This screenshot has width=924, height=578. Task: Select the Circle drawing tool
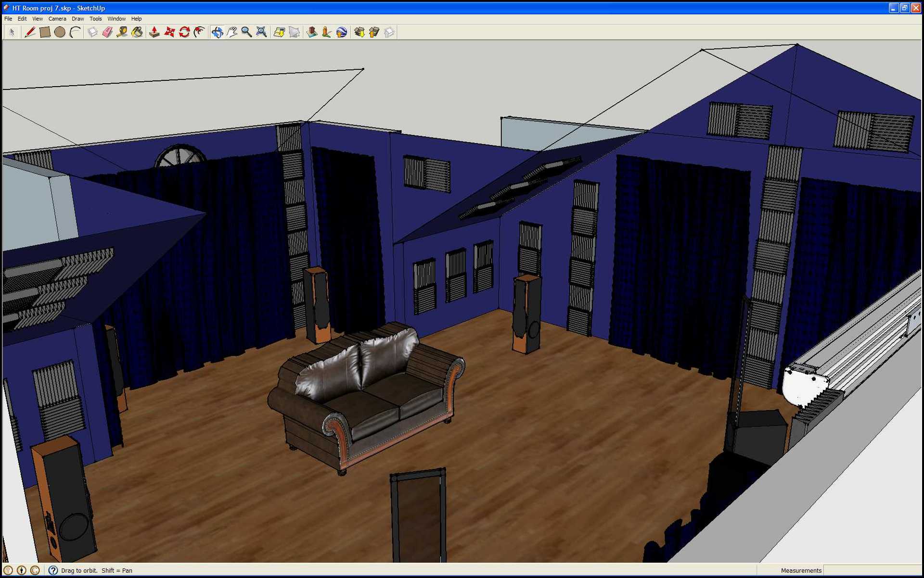point(60,32)
